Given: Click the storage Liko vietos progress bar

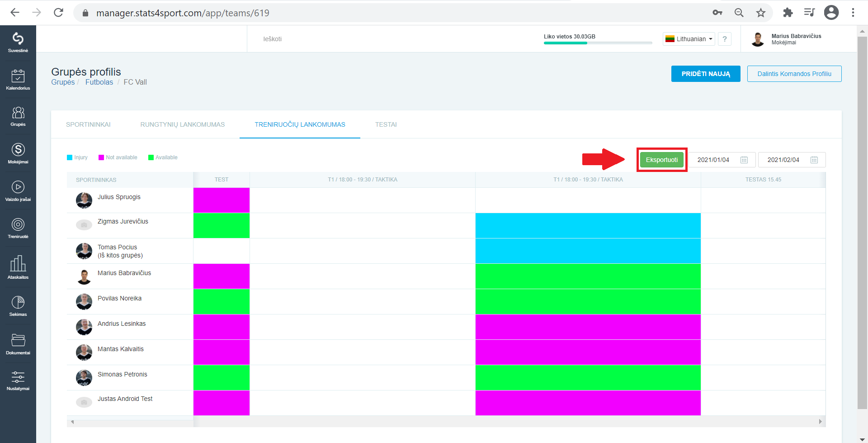Looking at the screenshot, I should coord(598,43).
